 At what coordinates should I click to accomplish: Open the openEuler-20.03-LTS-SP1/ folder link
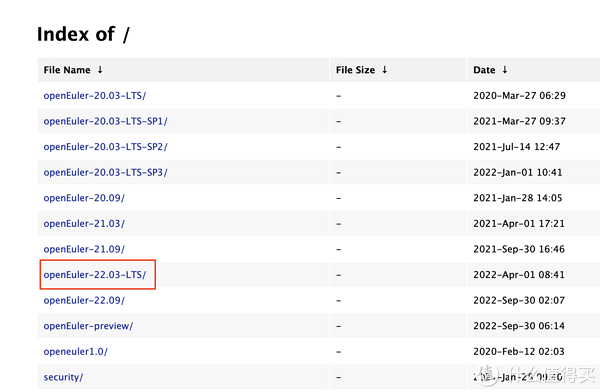[x=105, y=121]
